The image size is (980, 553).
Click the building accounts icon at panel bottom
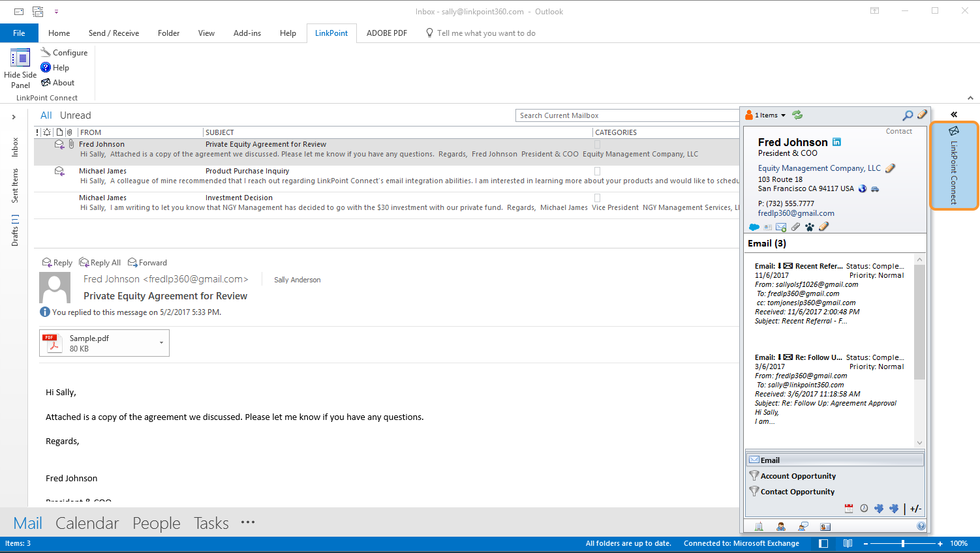tap(759, 526)
